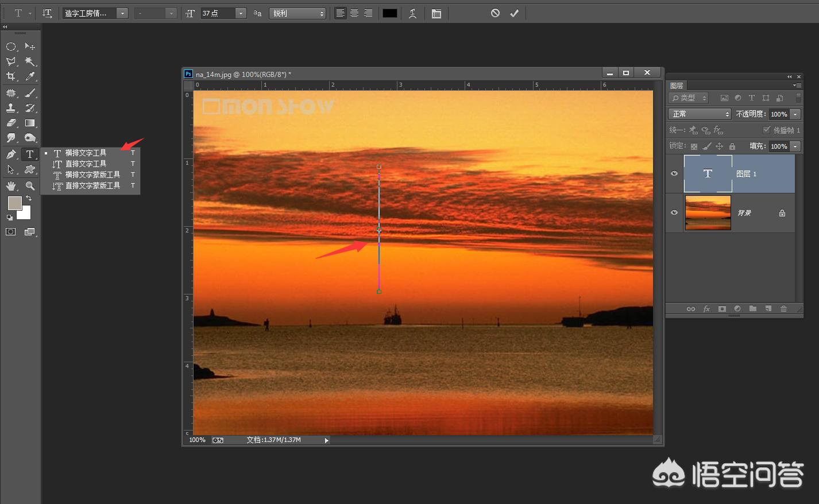
Task: Expand the 正常 blend mode dropdown
Action: tap(700, 114)
